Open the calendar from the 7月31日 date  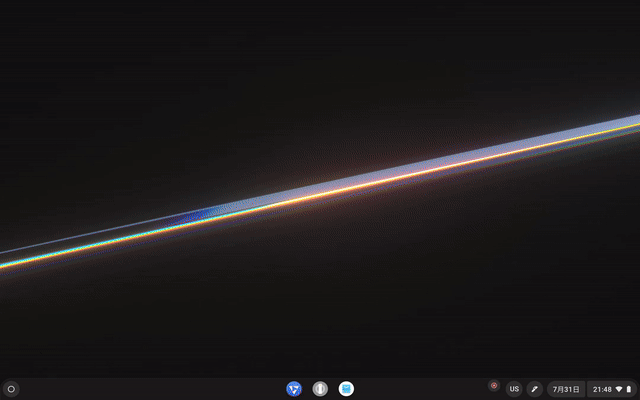[565, 388]
